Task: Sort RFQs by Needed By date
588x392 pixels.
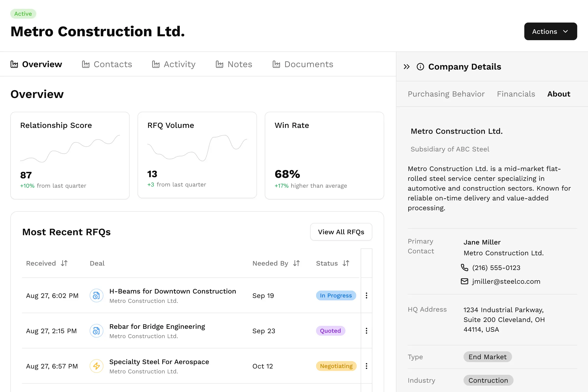Action: pyautogui.click(x=296, y=263)
